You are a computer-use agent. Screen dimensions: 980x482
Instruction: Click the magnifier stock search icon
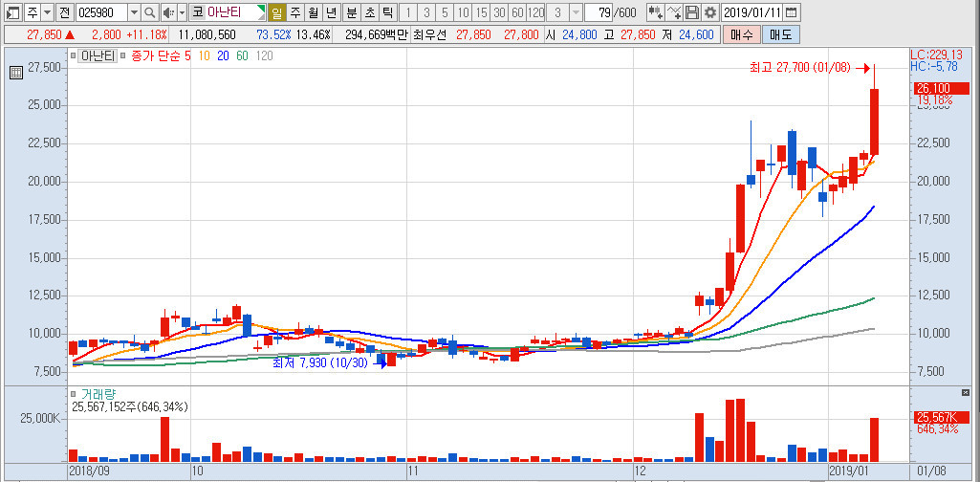pyautogui.click(x=149, y=11)
